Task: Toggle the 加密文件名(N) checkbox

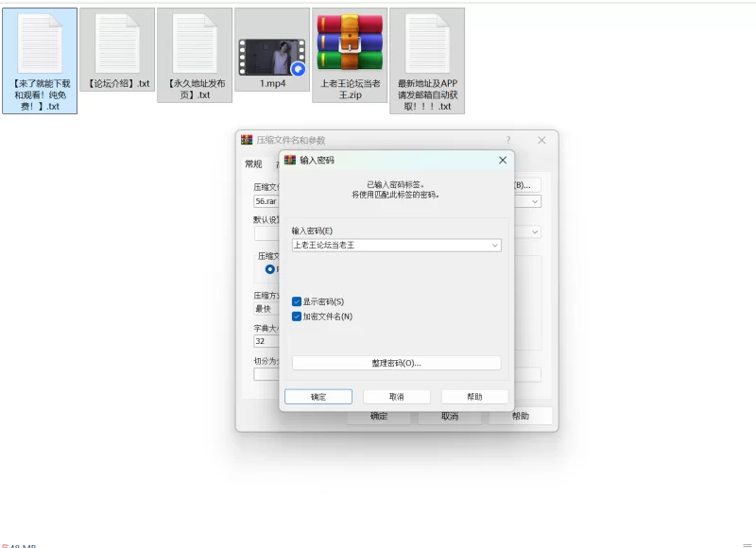Action: [x=297, y=317]
